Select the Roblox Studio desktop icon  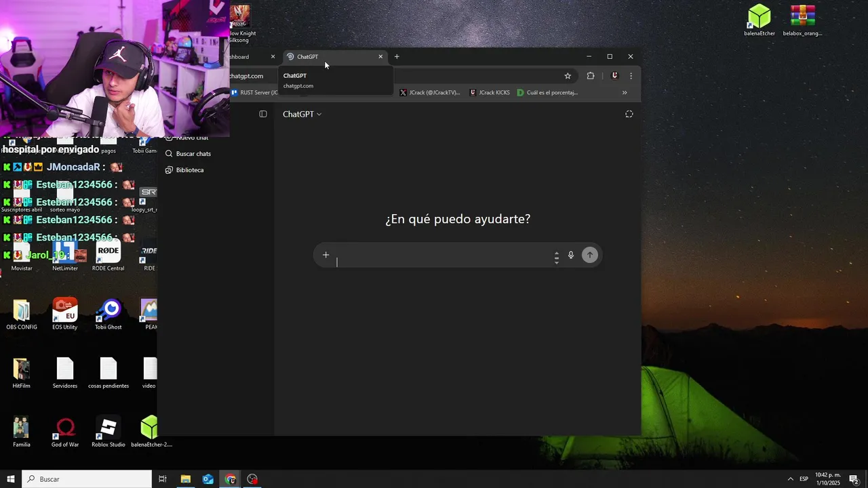[108, 432]
